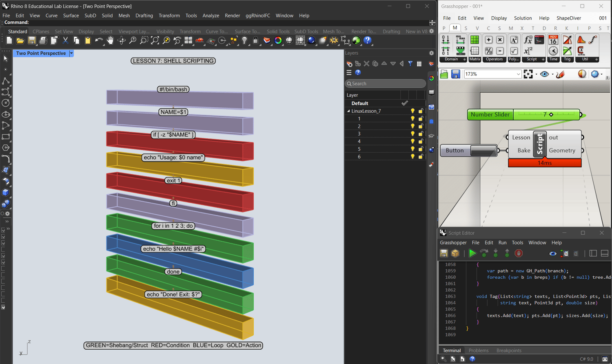Collapse the LinuxLesson_7 layer tree
612x364 pixels.
pyautogui.click(x=348, y=111)
